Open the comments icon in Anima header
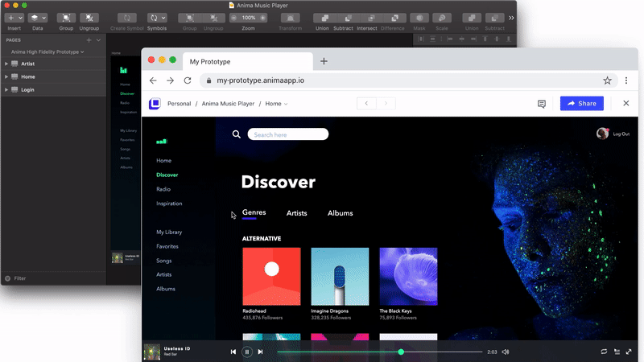The width and height of the screenshot is (644, 362). coord(542,104)
